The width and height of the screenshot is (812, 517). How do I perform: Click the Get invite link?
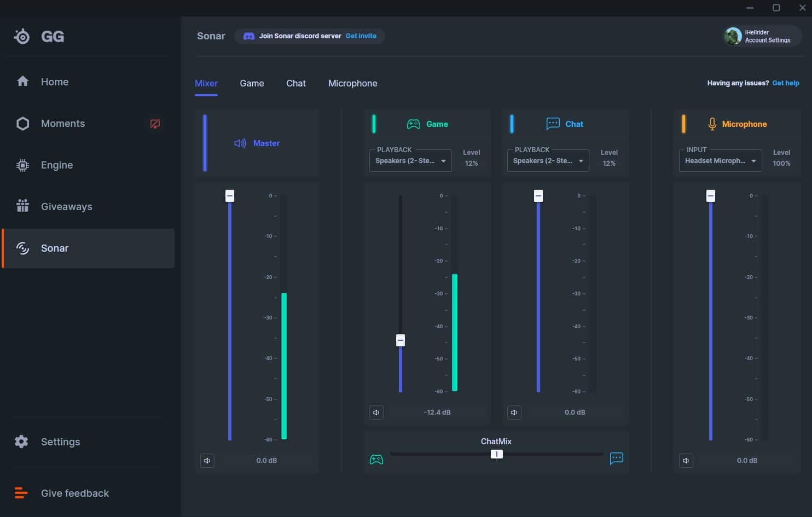tap(361, 36)
